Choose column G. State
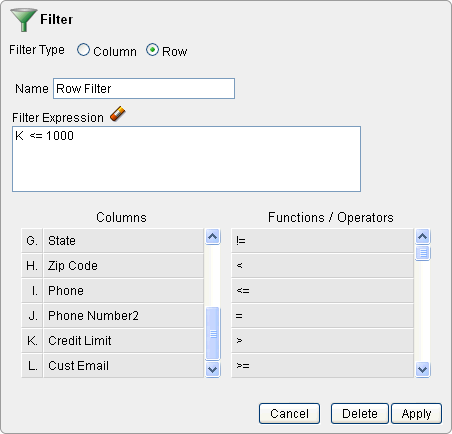This screenshot has width=452, height=434. [113, 241]
